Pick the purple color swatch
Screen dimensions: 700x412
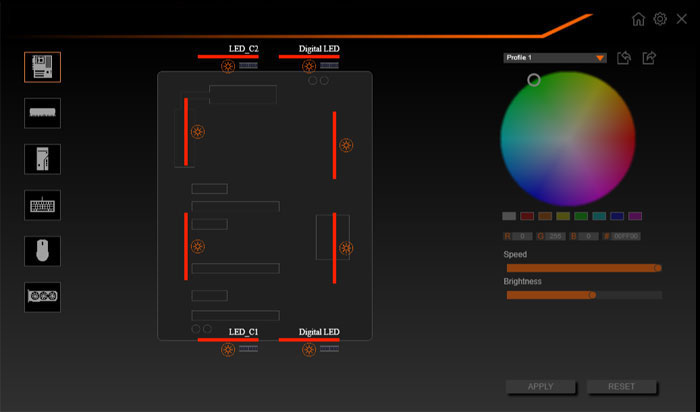pyautogui.click(x=635, y=216)
